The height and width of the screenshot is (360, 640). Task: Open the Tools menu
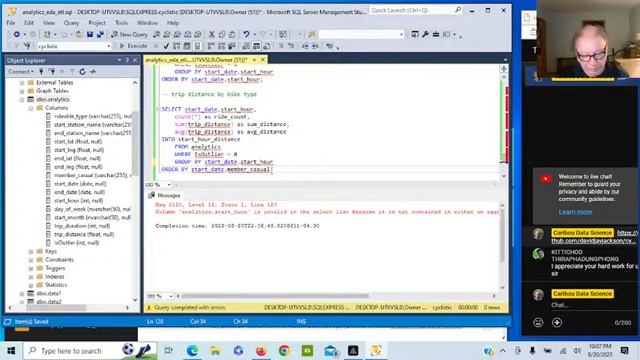(121, 23)
